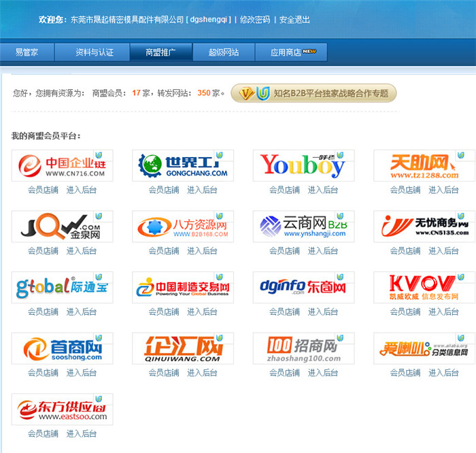Screen dimensions: 476x453
Task: Select the 中国制造交易网 logo
Action: 183,288
